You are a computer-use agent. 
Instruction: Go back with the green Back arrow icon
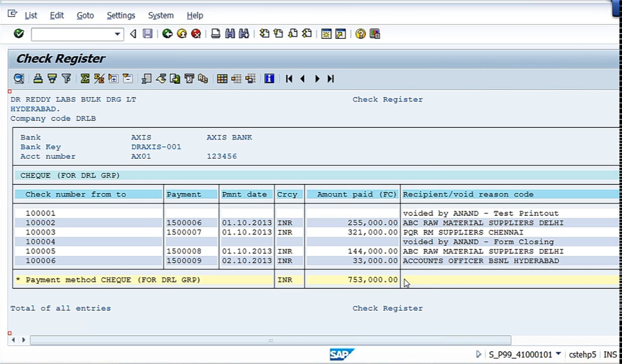click(x=167, y=34)
